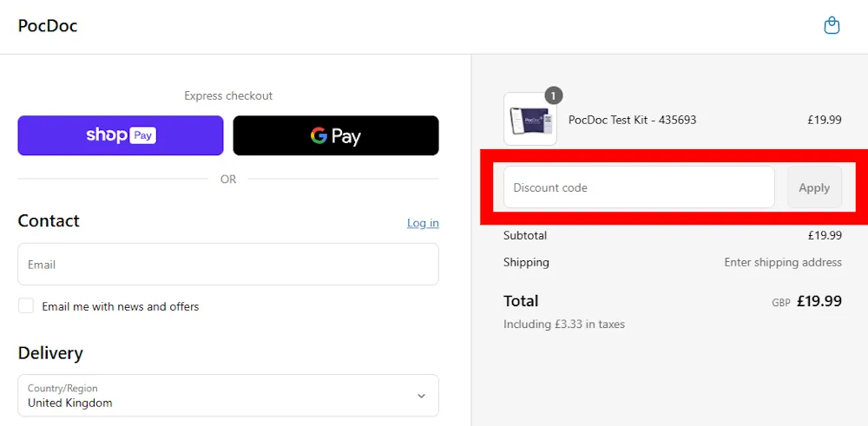Click the Log in link
This screenshot has width=868, height=426.
click(423, 223)
